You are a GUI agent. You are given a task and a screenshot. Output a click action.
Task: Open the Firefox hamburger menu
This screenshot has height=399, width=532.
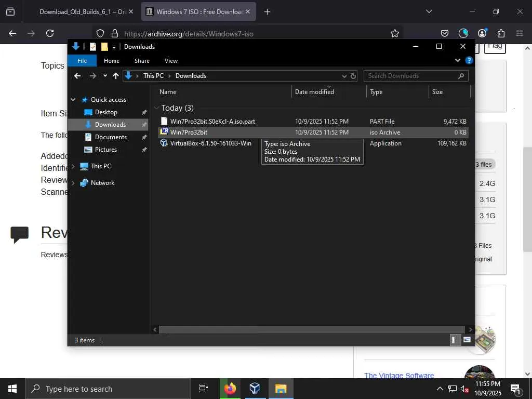point(520,33)
